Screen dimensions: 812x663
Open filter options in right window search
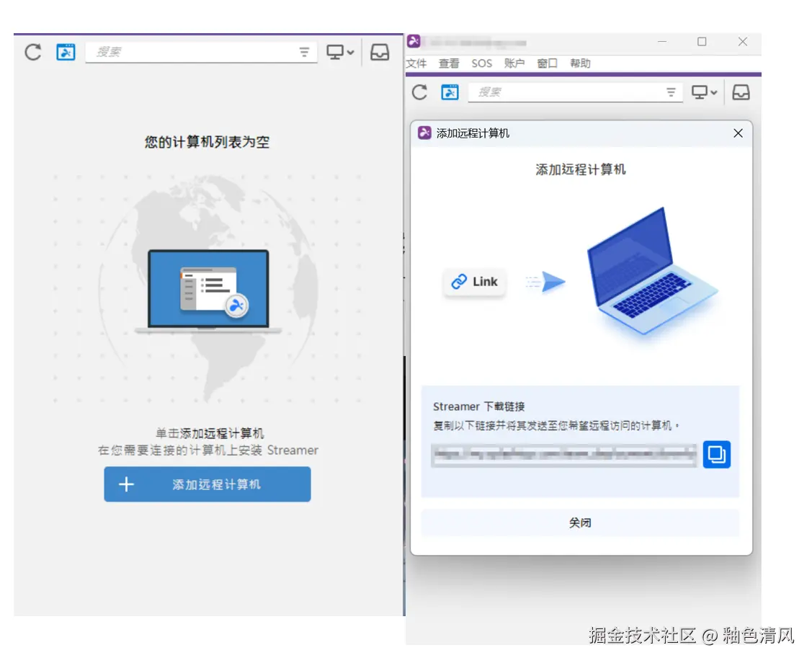click(672, 92)
